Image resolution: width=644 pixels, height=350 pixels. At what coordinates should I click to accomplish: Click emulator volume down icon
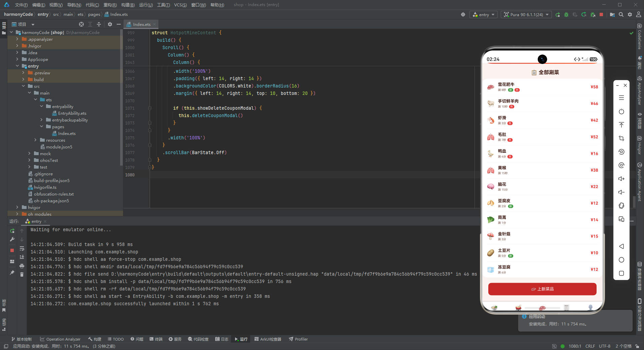tap(621, 192)
